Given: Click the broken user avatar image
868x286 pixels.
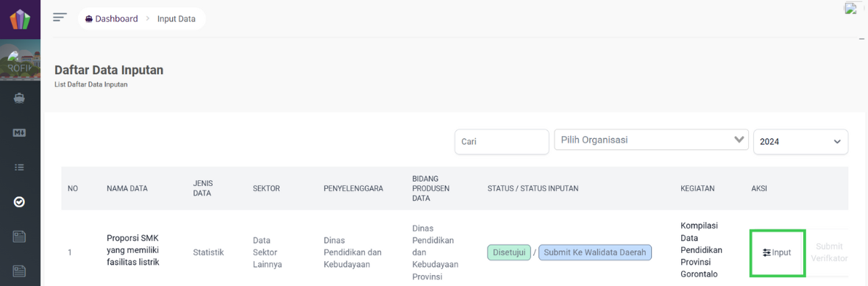Looking at the screenshot, I should pos(850,8).
